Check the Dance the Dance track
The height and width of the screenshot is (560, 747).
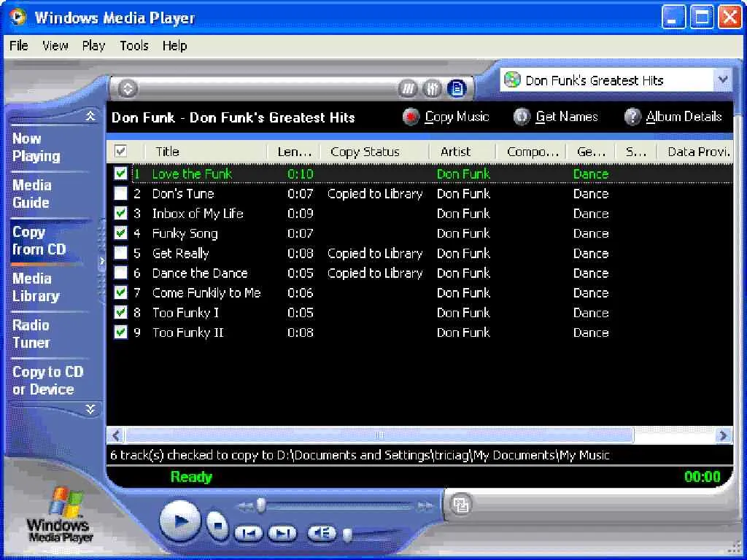click(121, 273)
